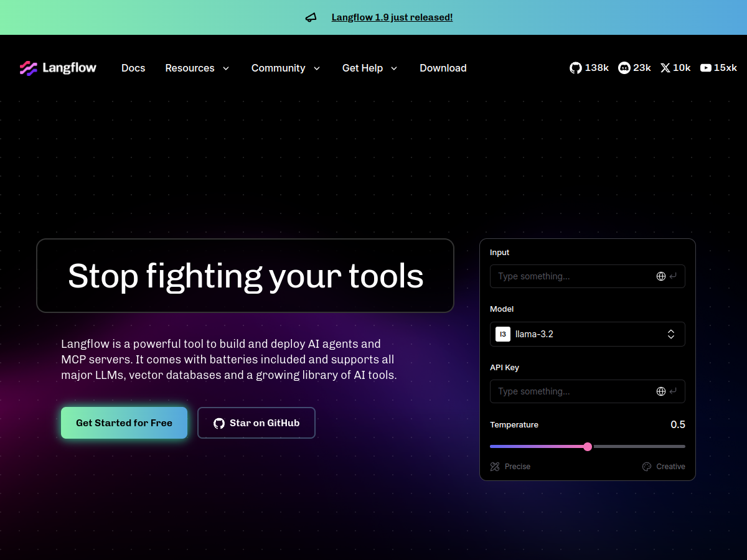Click Get Started for Free button
The image size is (747, 560).
124,422
